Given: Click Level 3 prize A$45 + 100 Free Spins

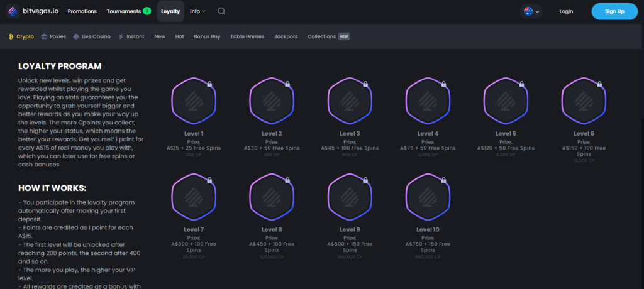Looking at the screenshot, I should point(350,148).
